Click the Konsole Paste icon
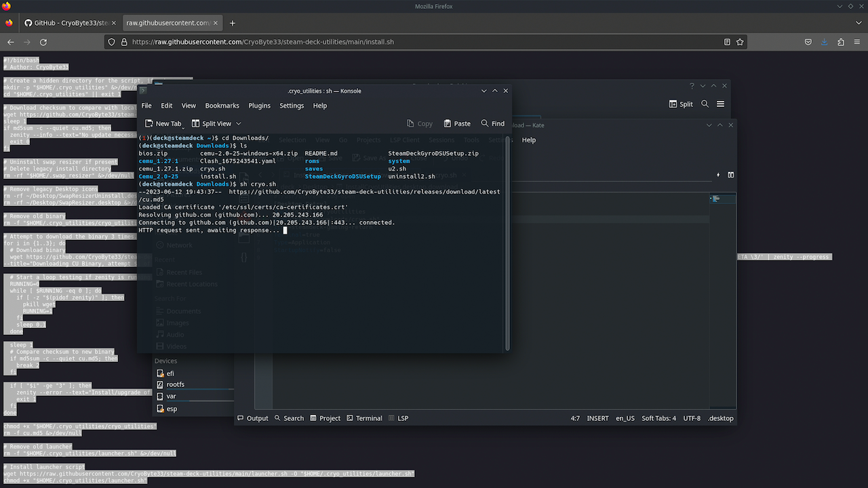The height and width of the screenshot is (488, 868). 456,123
